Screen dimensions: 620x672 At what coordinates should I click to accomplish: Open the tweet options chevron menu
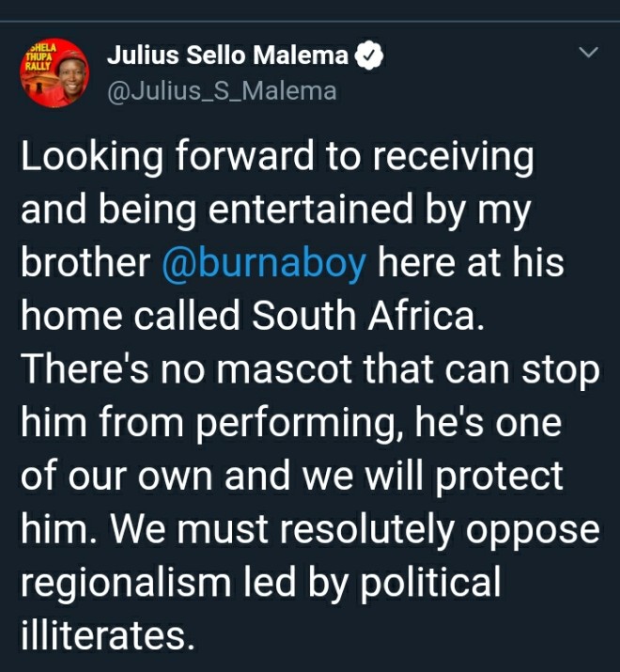point(588,53)
